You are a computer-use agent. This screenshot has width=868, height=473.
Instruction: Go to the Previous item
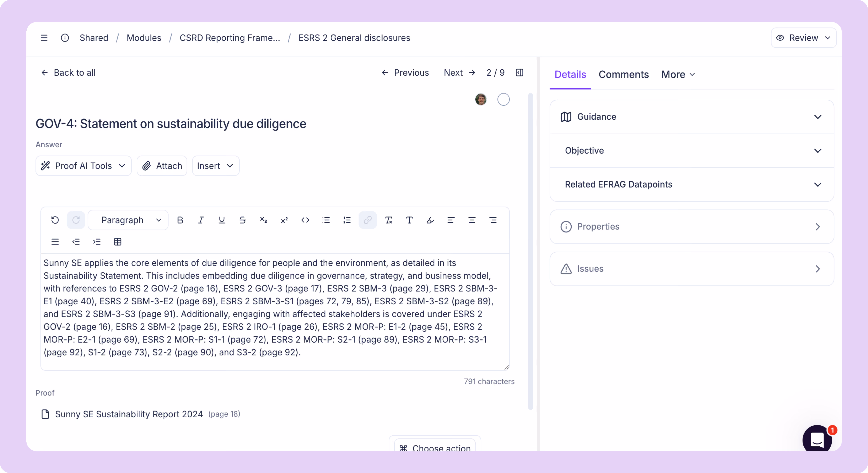[405, 72]
